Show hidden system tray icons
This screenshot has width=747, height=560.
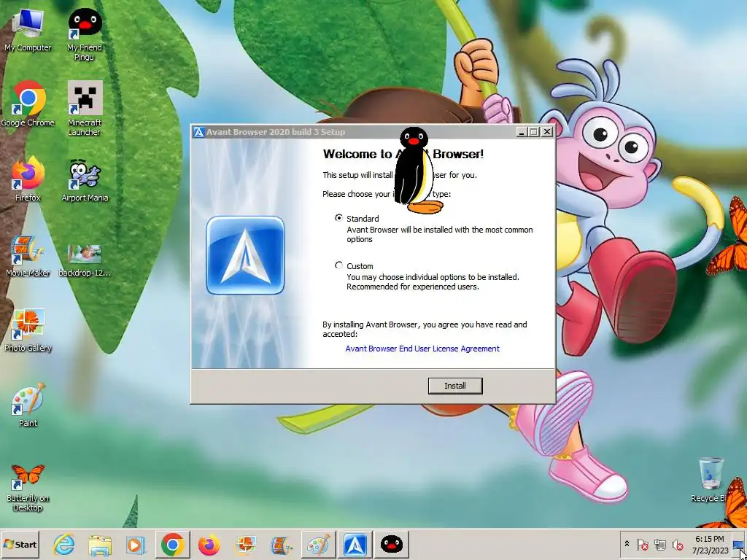pos(627,544)
